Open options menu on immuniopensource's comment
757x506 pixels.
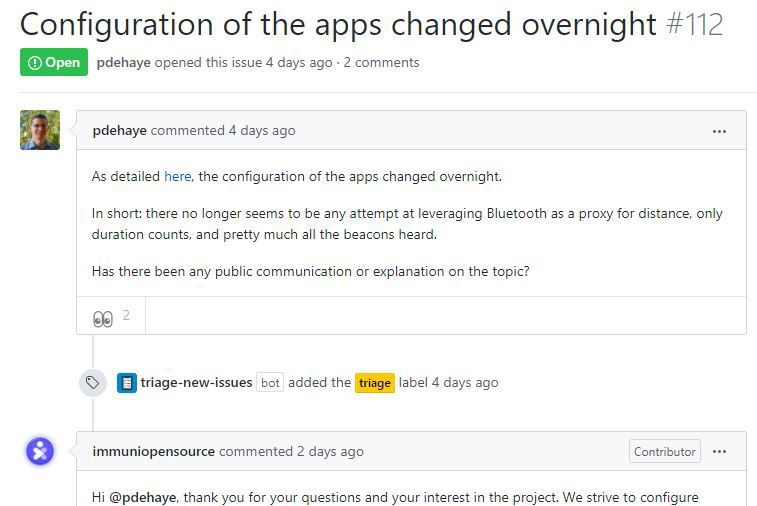point(719,452)
